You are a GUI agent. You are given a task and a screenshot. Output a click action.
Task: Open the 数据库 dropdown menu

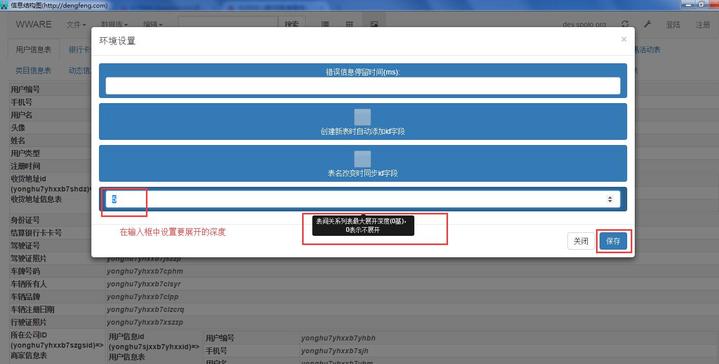[114, 24]
